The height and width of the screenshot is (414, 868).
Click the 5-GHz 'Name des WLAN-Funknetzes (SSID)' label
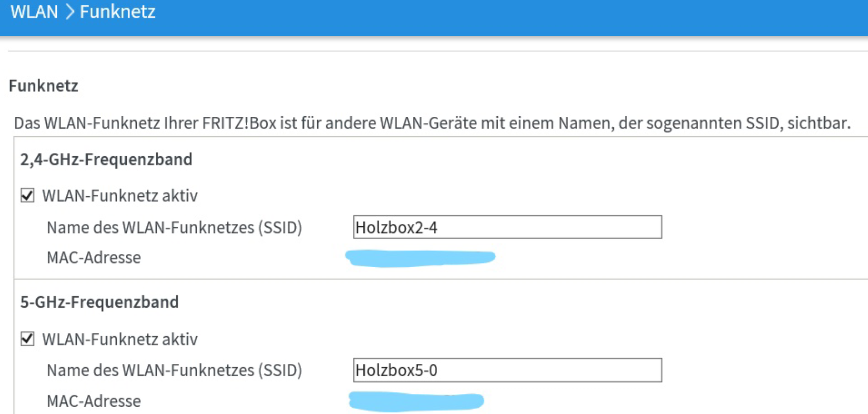pyautogui.click(x=174, y=370)
